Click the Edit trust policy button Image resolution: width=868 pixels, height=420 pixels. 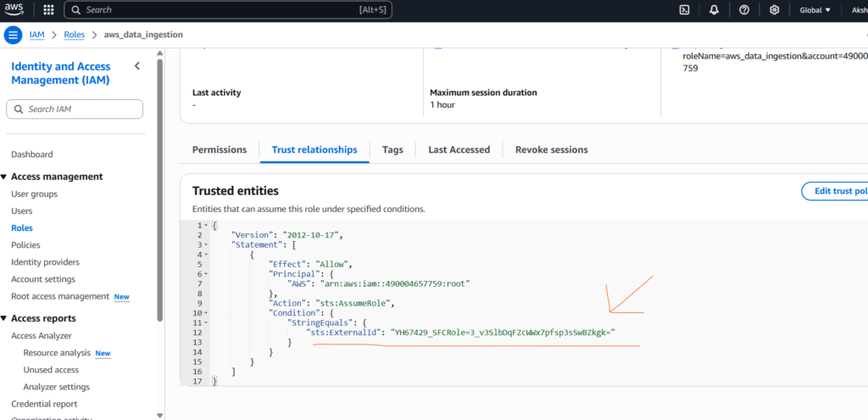click(x=835, y=191)
